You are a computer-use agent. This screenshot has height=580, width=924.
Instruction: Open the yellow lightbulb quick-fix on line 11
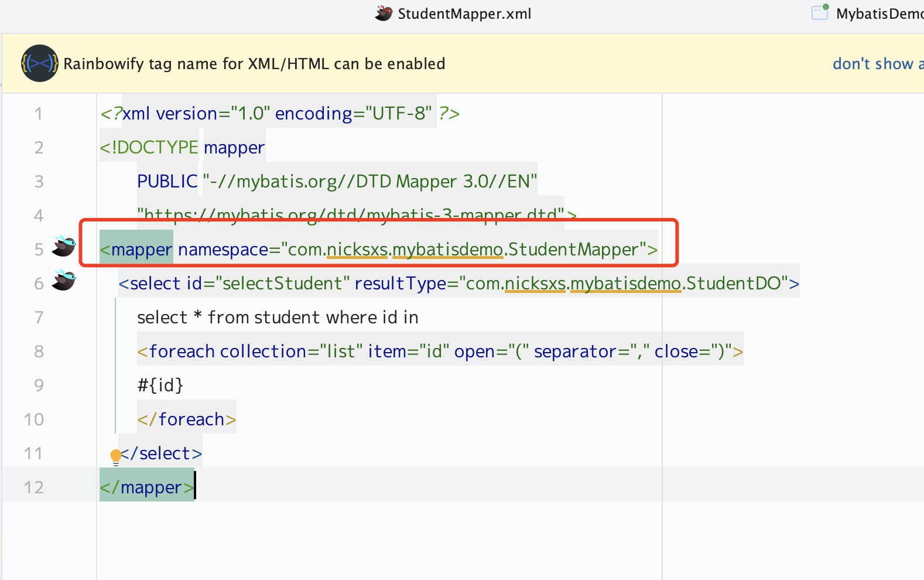[115, 456]
